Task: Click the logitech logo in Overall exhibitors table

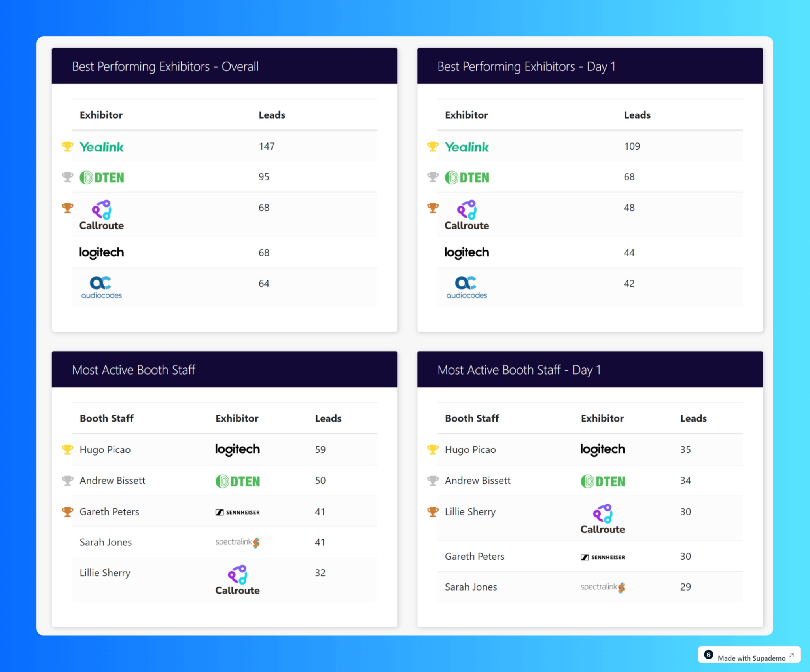Action: tap(102, 253)
